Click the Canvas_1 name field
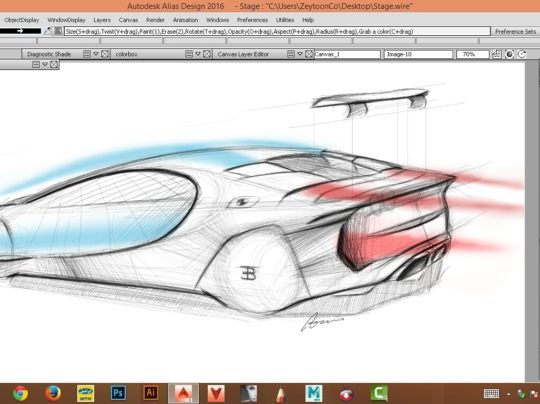 [x=347, y=54]
